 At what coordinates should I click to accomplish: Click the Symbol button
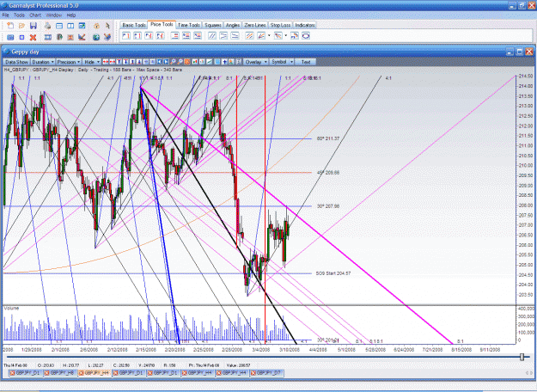pyautogui.click(x=279, y=62)
